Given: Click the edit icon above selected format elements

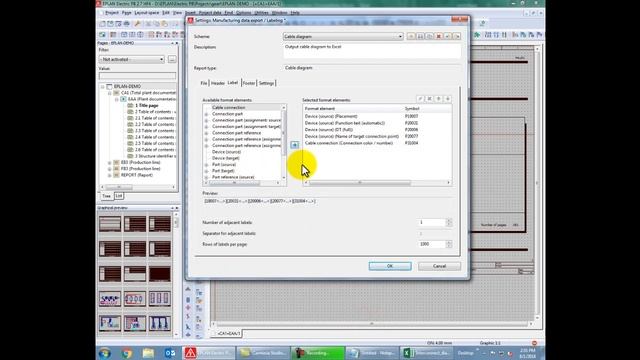Looking at the screenshot, I should pos(420,99).
